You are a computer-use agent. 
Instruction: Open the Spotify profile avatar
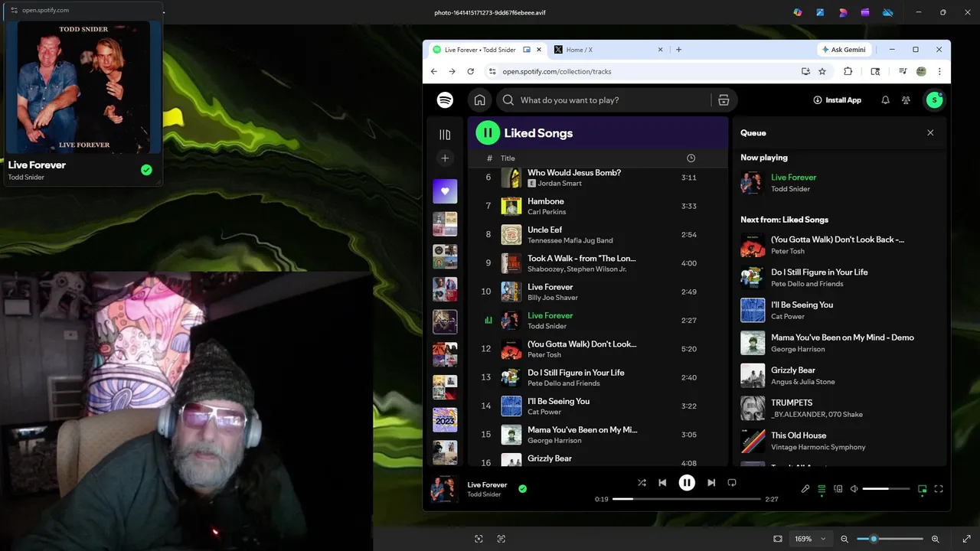pos(934,100)
